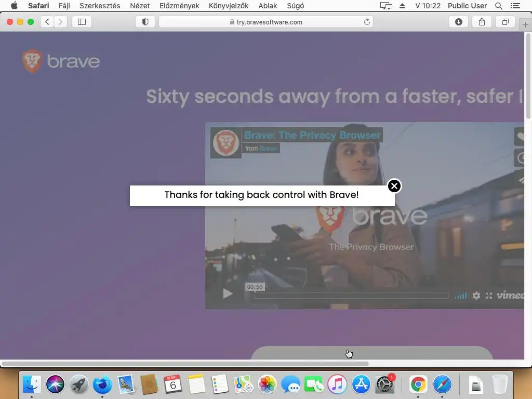
Task: Open Firefox from the Dock
Action: (x=102, y=384)
